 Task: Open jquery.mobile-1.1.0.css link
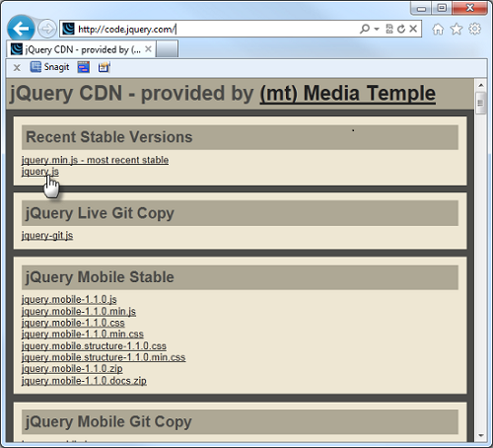[x=73, y=323]
